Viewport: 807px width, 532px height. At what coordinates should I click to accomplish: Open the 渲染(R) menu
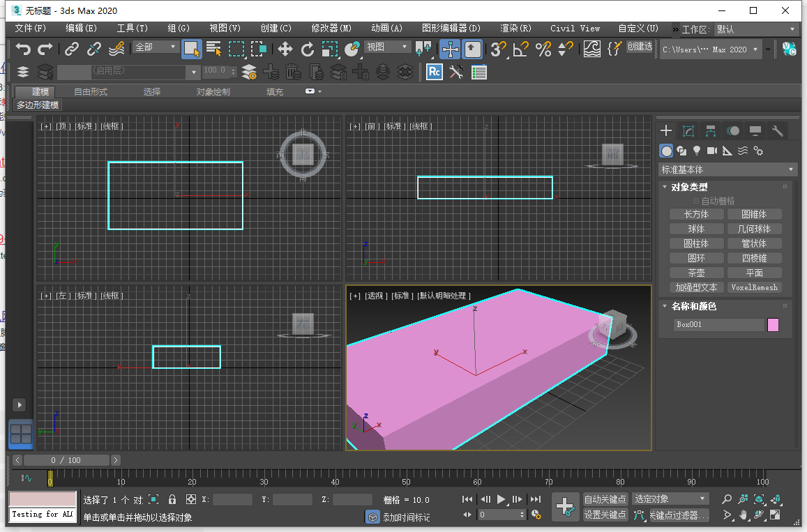(515, 29)
